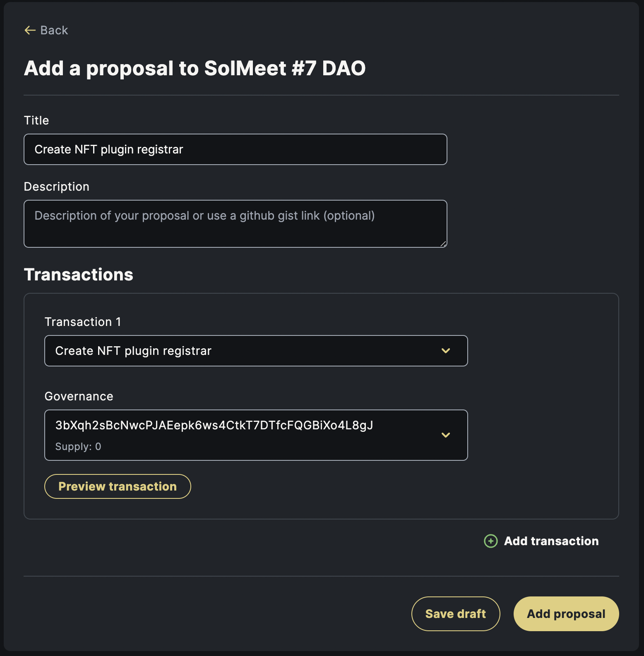The height and width of the screenshot is (656, 644).
Task: Click the "Supply: 0" text in Governance
Action: tap(78, 447)
